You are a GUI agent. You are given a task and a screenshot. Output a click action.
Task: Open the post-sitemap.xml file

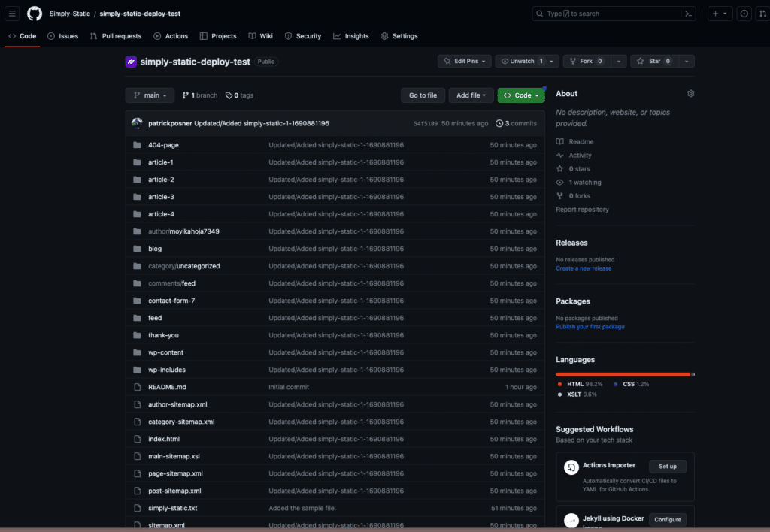(x=174, y=491)
